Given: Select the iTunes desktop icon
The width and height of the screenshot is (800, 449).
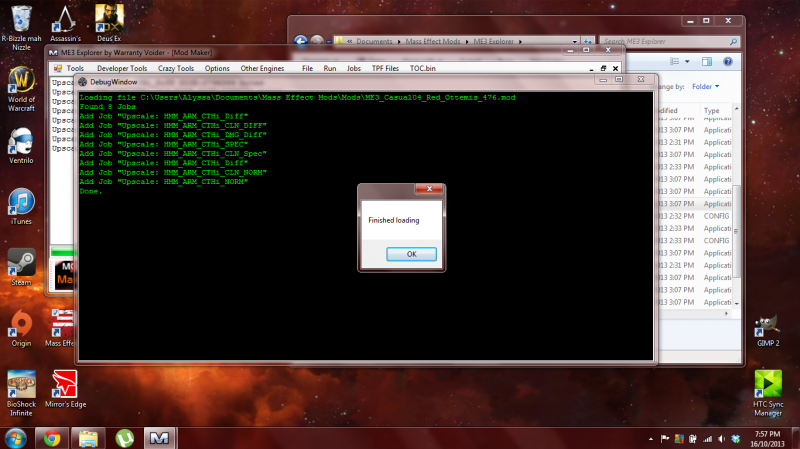Looking at the screenshot, I should pyautogui.click(x=21, y=205).
